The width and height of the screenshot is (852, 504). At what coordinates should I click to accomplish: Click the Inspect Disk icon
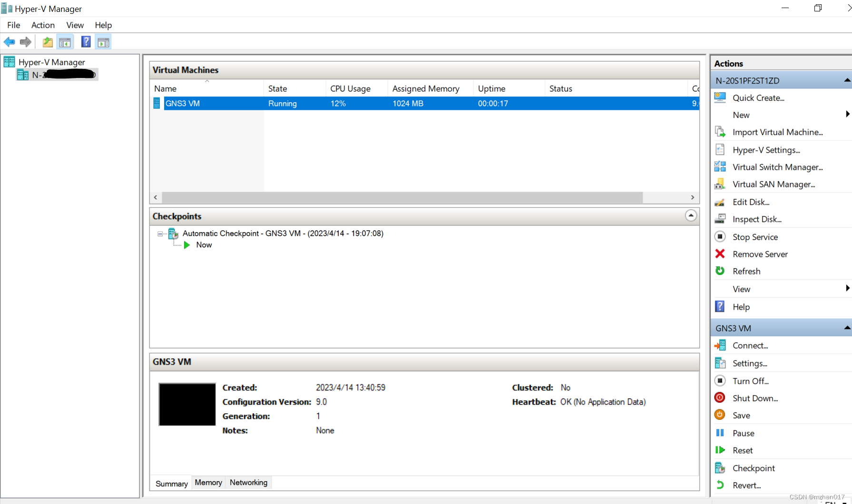point(720,219)
